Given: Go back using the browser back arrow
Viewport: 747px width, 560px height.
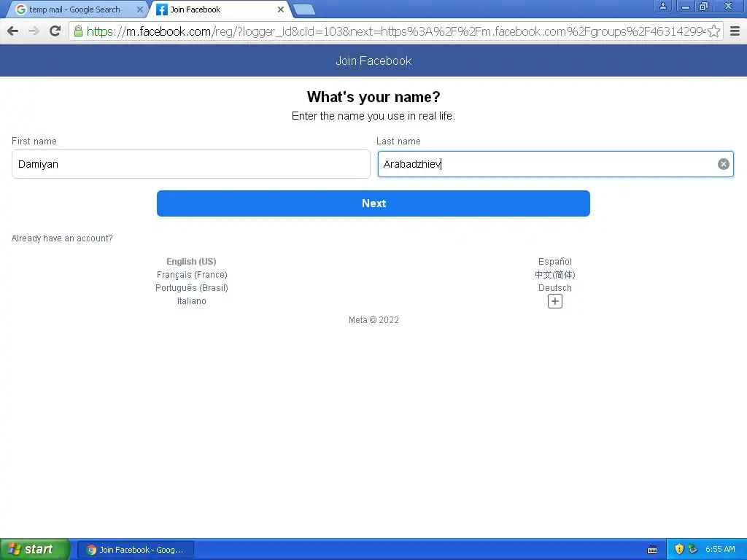Looking at the screenshot, I should click(x=13, y=31).
